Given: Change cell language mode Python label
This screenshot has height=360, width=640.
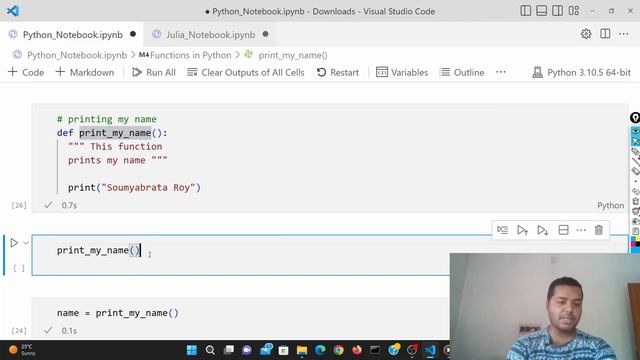Looking at the screenshot, I should [x=611, y=205].
